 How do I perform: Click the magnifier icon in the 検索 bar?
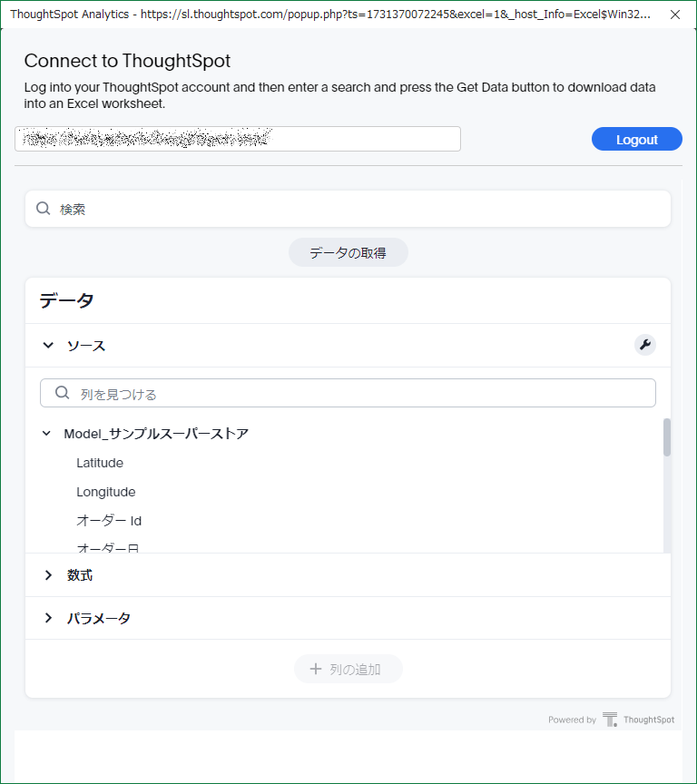pos(43,209)
